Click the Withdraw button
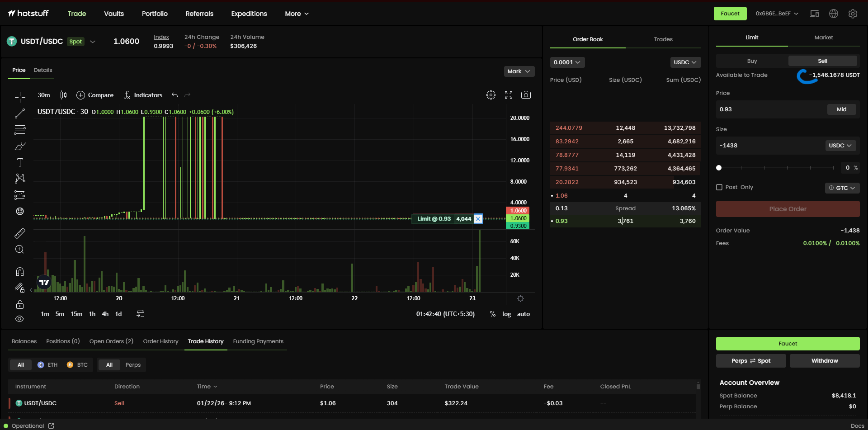This screenshot has height=430, width=868. [x=825, y=361]
